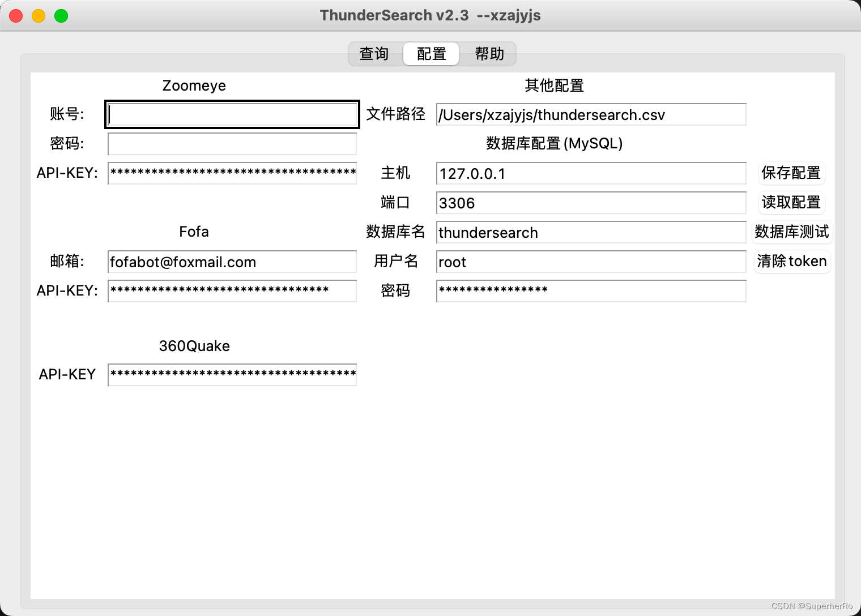Click the MySQL 密码 field

(591, 291)
